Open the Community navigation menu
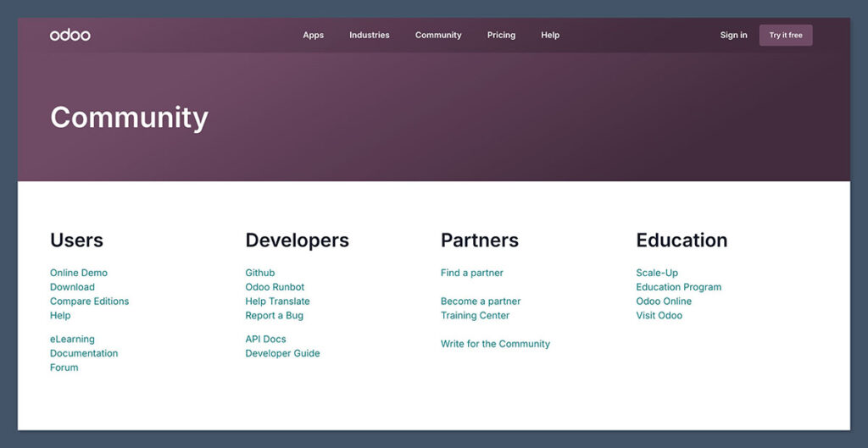Image resolution: width=868 pixels, height=448 pixels. pos(438,35)
